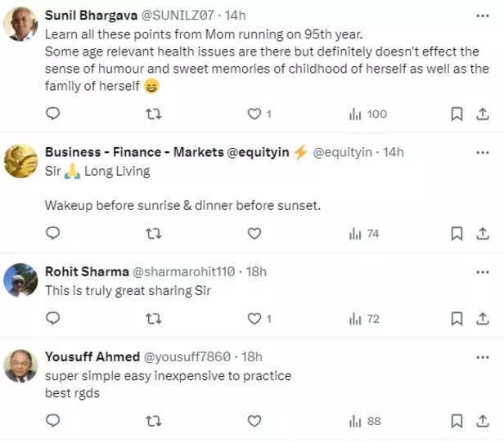Share Sunil Bhargava's tweet
The height and width of the screenshot is (443, 504).
pyautogui.click(x=482, y=114)
